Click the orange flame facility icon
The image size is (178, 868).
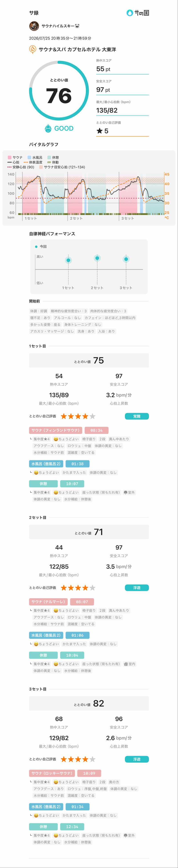[x=33, y=49]
